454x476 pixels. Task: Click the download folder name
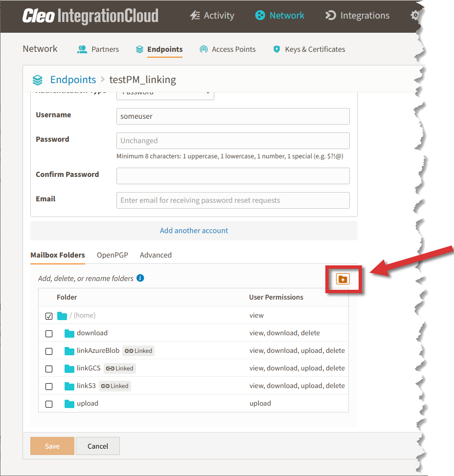(92, 333)
